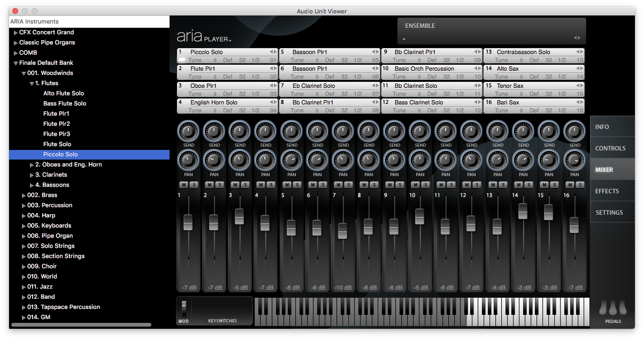Screen dimensions: 644x340
Task: Go to the EFFECTS tab
Action: [x=612, y=191]
